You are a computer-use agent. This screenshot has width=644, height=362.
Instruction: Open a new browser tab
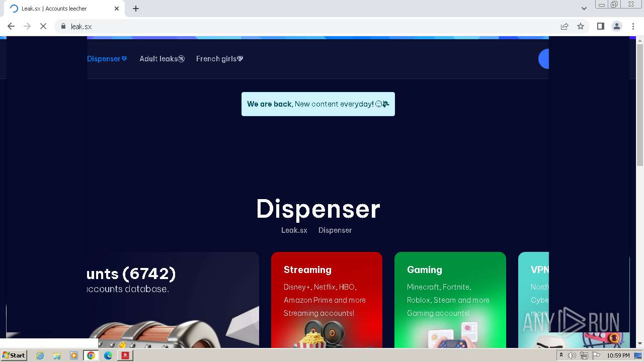pos(136,9)
